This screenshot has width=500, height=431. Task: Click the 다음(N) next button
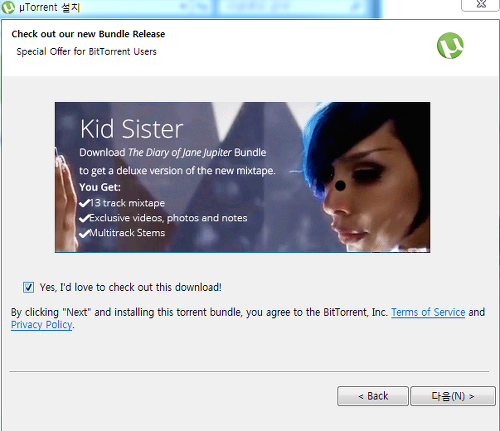453,396
